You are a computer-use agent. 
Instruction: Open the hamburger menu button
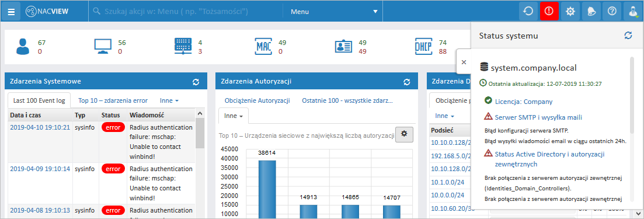pos(12,12)
